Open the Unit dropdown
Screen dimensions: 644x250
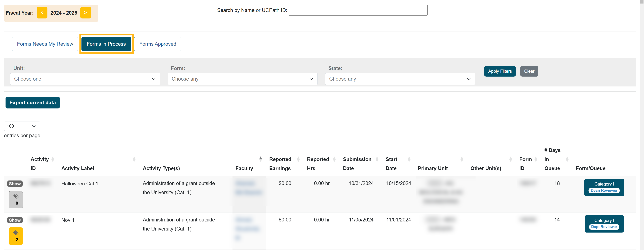click(85, 79)
